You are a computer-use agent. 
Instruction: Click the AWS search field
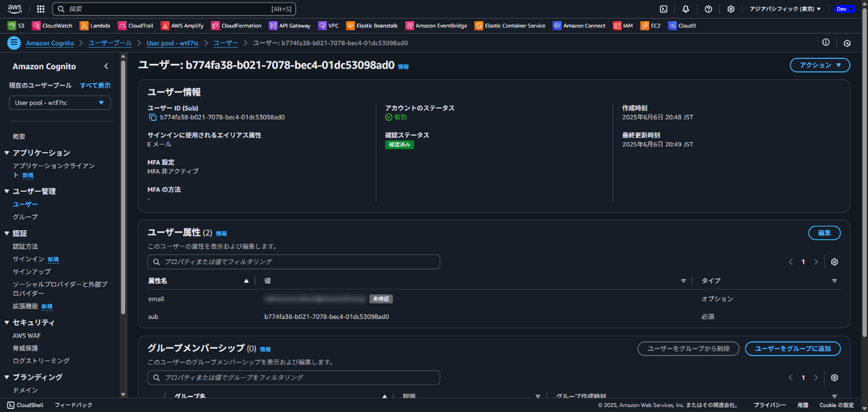[x=174, y=9]
